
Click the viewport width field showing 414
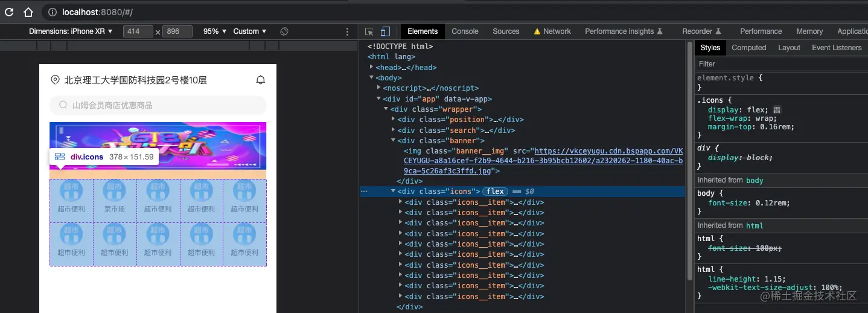138,31
